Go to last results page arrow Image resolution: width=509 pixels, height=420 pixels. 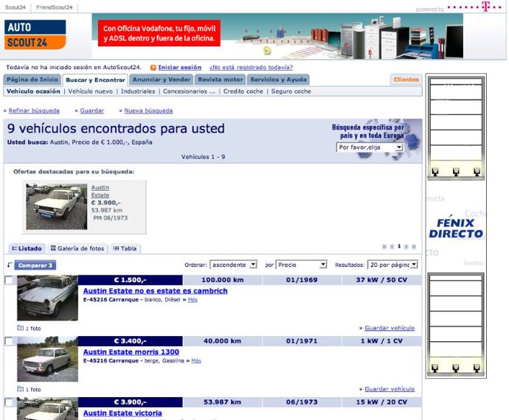[414, 247]
